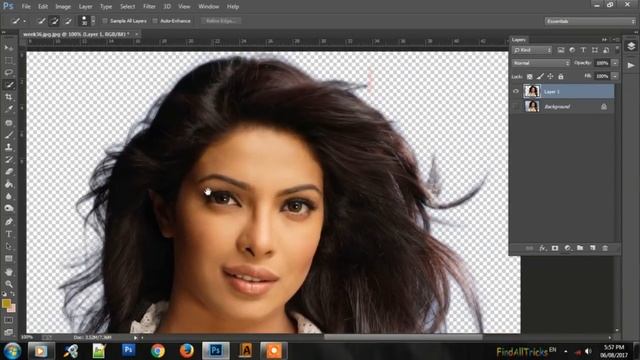Show the Background layer visibility box

[x=516, y=107]
